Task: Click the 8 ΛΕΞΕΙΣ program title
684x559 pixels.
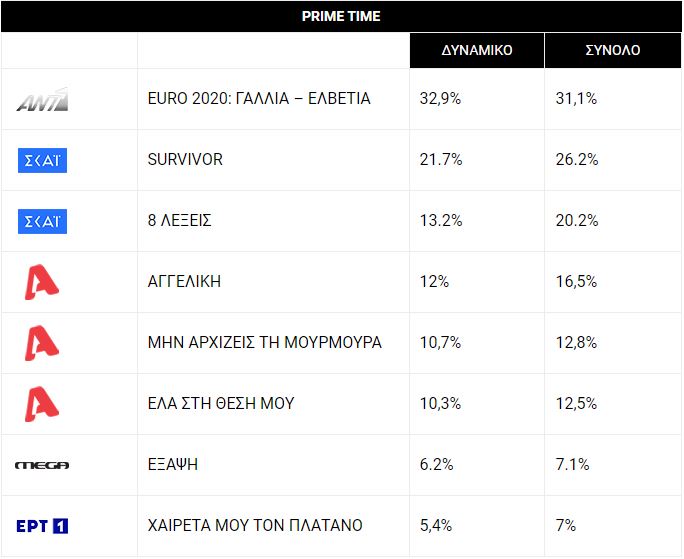Action: [179, 221]
